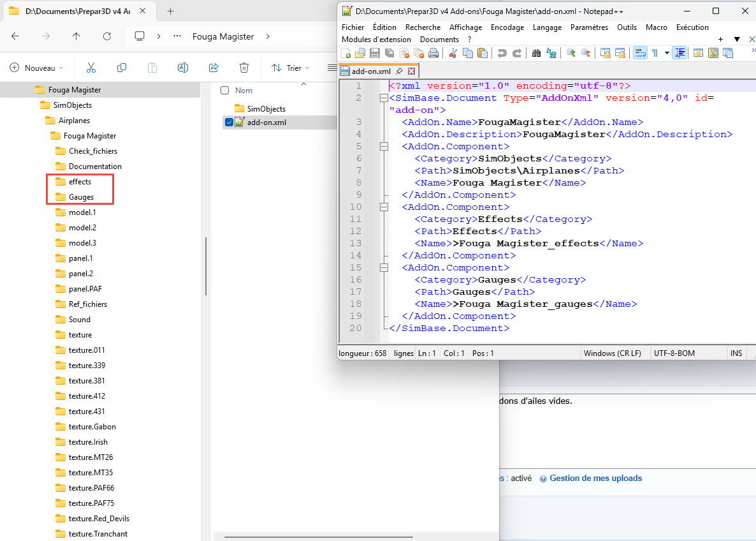The image size is (756, 541).
Task: Click the scissors Cut icon in Notepad++
Action: tap(453, 53)
